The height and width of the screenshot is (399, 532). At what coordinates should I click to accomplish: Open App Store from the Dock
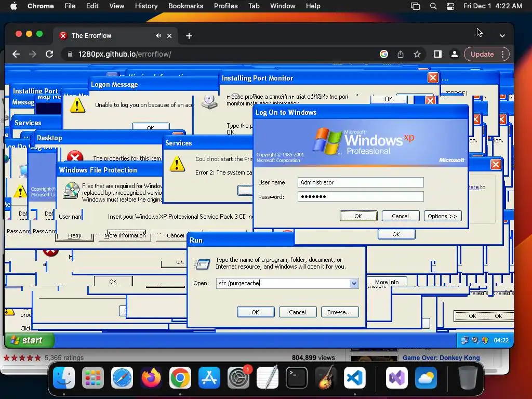[x=209, y=378]
